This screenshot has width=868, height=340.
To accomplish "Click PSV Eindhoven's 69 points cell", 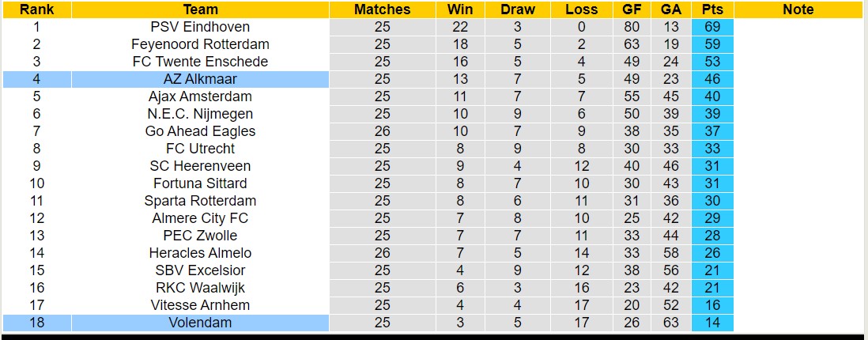I will [712, 27].
